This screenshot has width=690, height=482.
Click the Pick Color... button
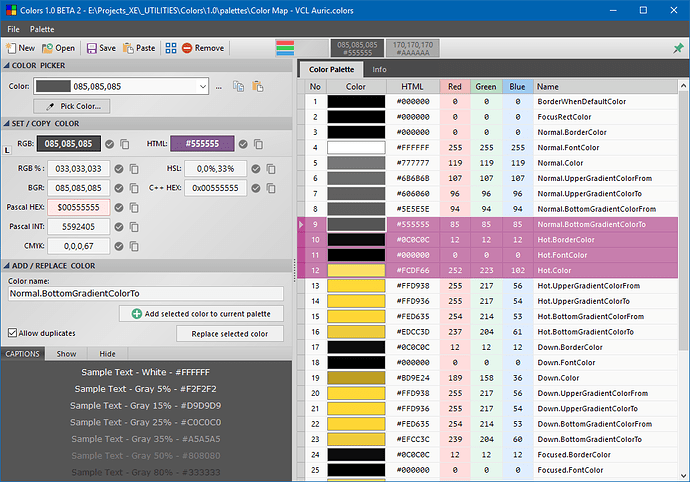coord(72,106)
